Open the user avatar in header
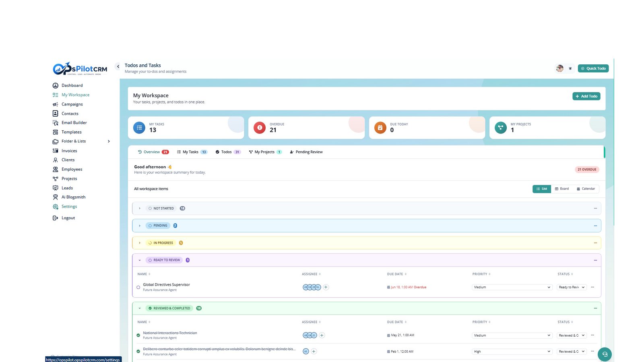This screenshot has height=362, width=644. tap(559, 68)
